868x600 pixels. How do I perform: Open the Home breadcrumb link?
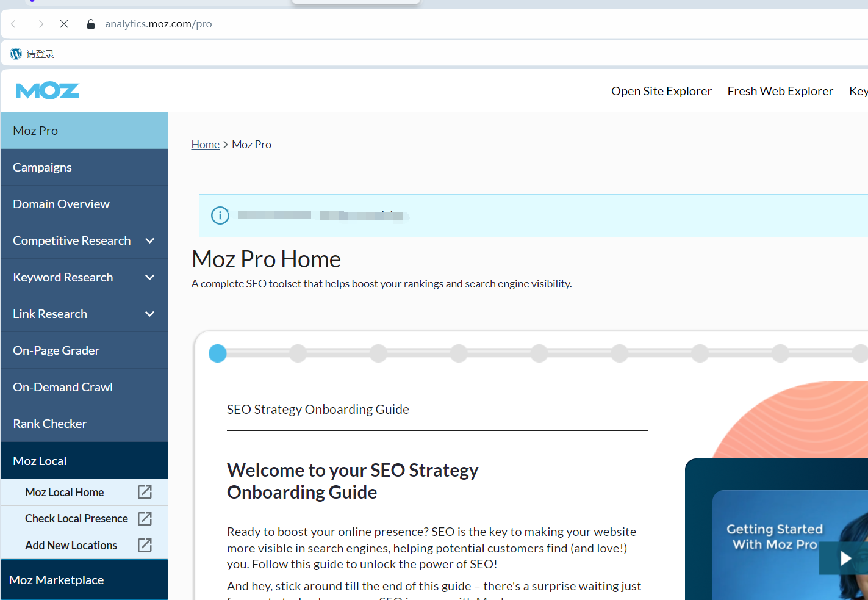[205, 144]
